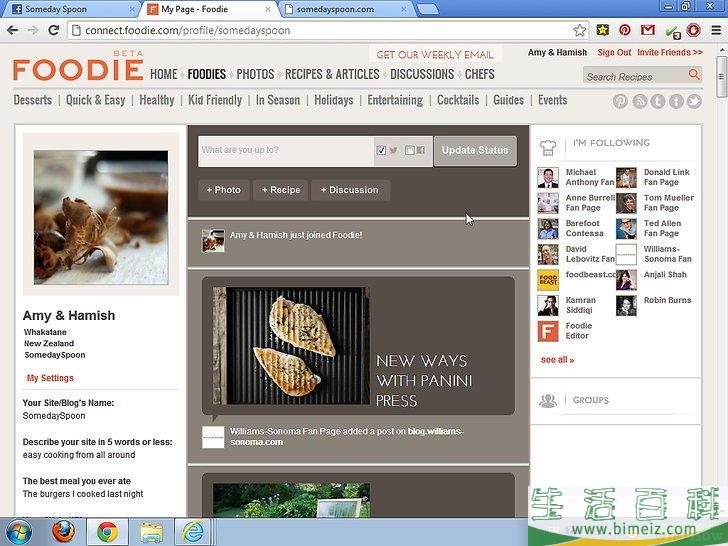Screen dimensions: 728x546
Task: Open Robin Burns in following list
Action: point(668,300)
